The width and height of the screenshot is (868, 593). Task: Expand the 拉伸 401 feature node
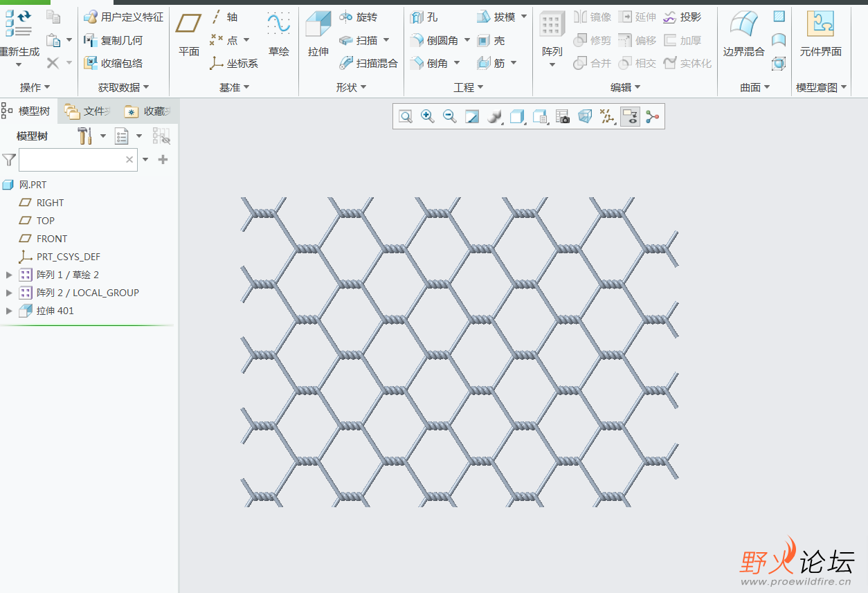point(9,311)
